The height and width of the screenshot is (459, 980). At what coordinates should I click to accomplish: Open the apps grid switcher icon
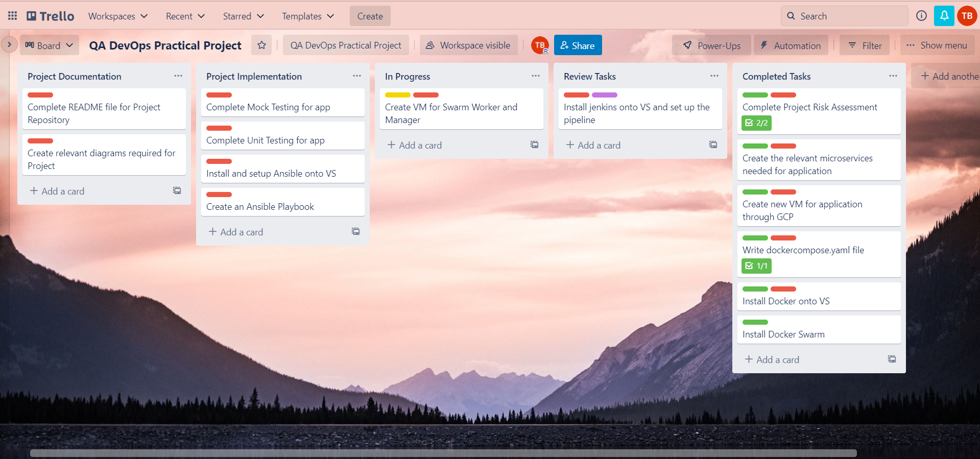coord(12,16)
